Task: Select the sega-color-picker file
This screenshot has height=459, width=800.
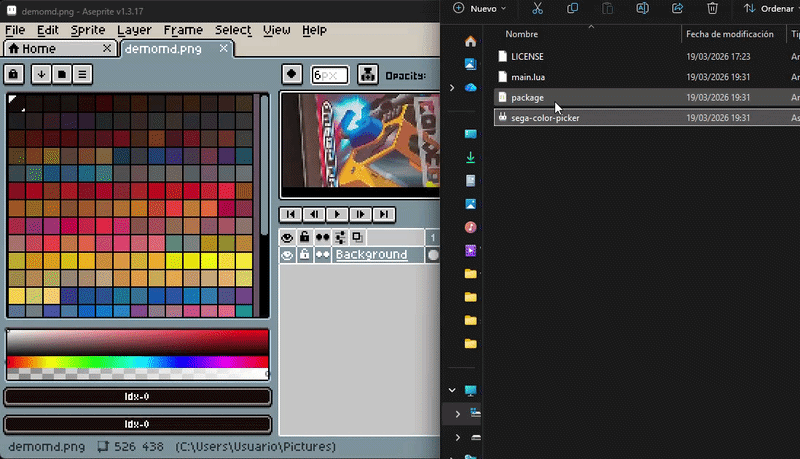Action: click(x=545, y=118)
